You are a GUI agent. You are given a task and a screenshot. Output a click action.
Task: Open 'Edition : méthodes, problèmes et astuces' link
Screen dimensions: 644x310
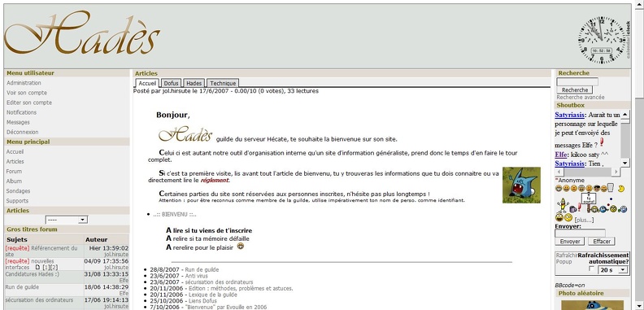coord(241,289)
